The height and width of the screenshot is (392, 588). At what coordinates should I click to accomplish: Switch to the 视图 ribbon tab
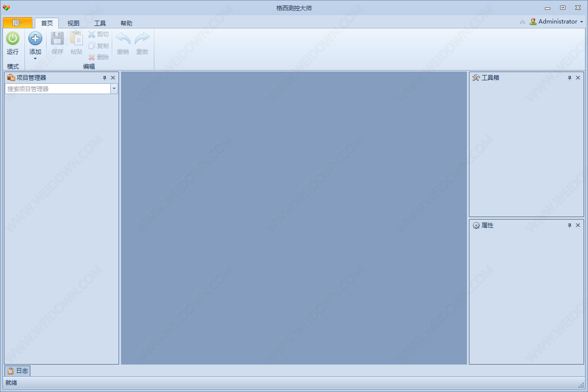73,23
